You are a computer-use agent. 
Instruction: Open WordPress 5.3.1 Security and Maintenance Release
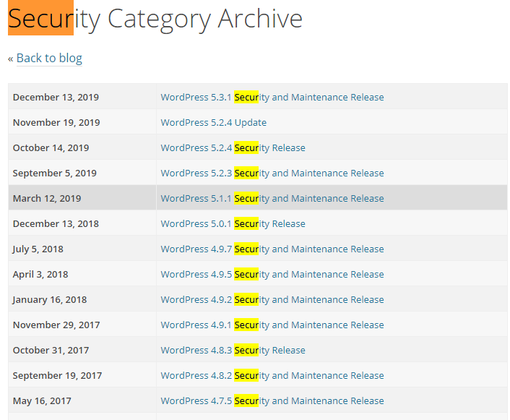tap(272, 97)
